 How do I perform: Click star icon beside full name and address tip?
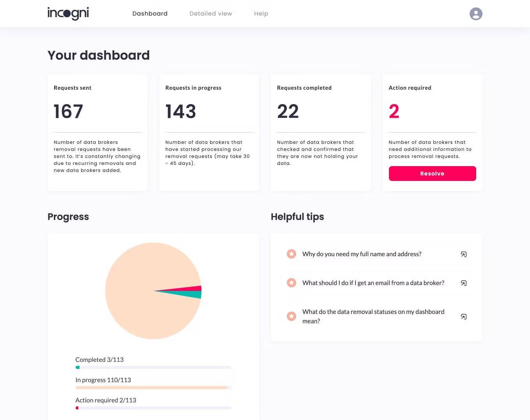291,254
